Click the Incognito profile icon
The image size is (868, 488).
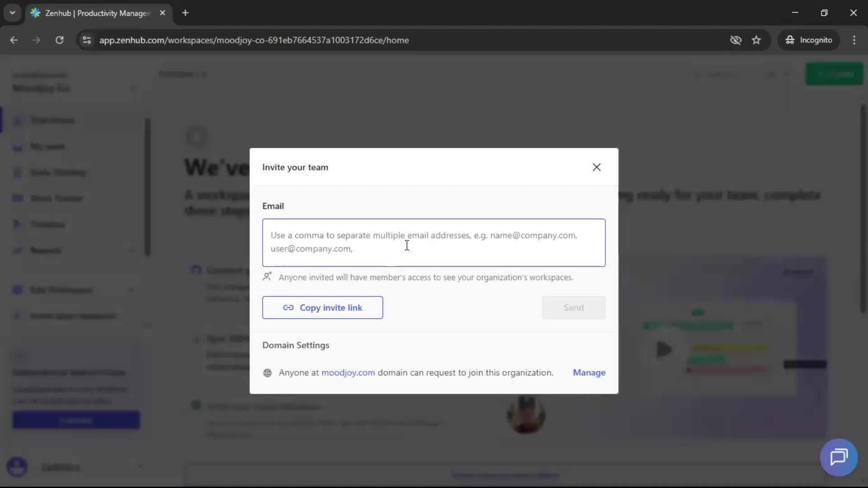click(809, 40)
